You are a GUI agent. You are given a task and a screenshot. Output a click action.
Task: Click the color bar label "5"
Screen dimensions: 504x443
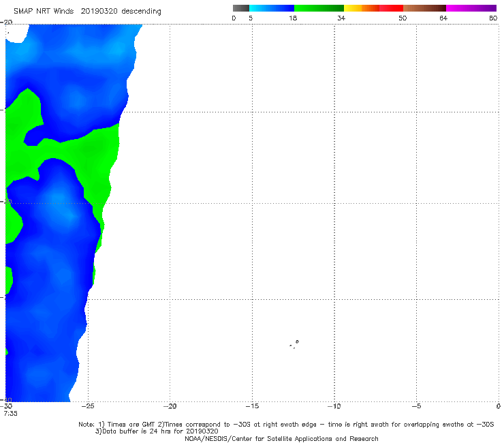[251, 18]
